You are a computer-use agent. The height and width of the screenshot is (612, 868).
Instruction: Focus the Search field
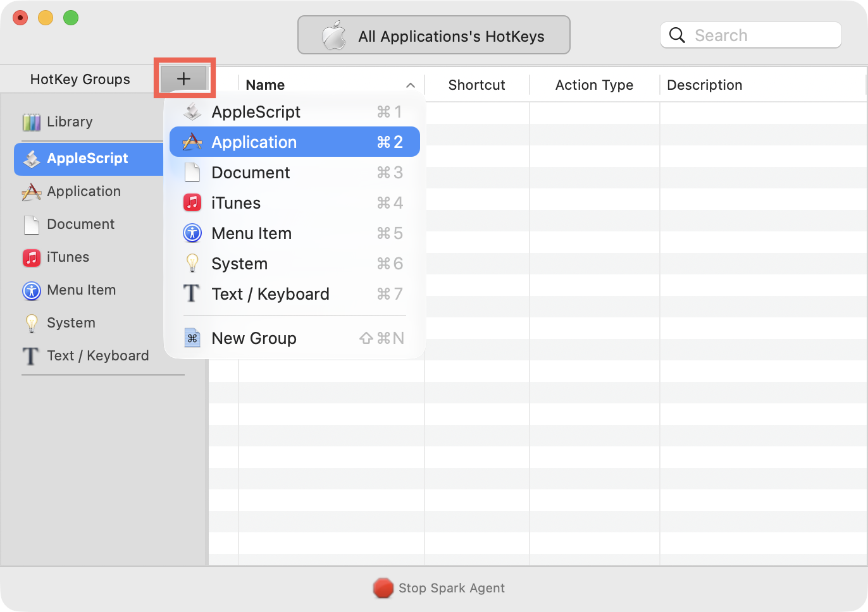(x=751, y=35)
